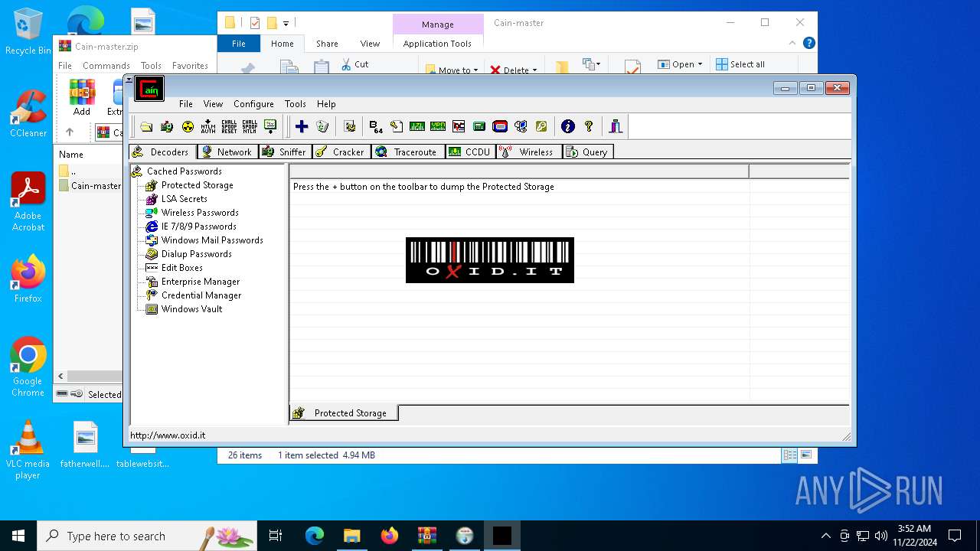980x551 pixels.
Task: Switch to the Network tab
Action: pos(227,152)
